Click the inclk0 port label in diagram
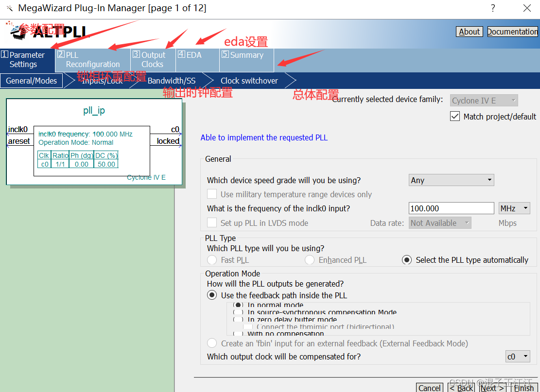Image resolution: width=540 pixels, height=392 pixels. click(x=17, y=129)
